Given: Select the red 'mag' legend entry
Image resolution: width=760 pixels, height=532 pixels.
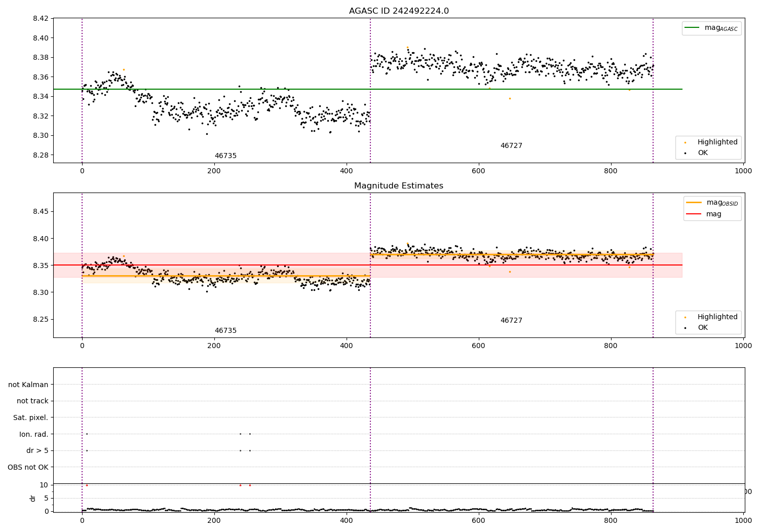Looking at the screenshot, I should [x=704, y=214].
